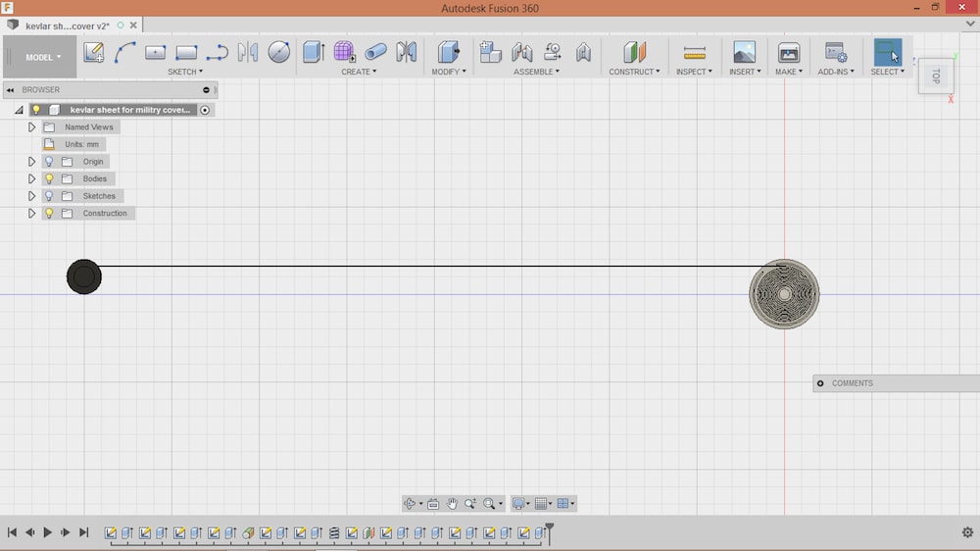The height and width of the screenshot is (551, 980).
Task: Toggle Origin folder visibility bulb
Action: tap(49, 162)
